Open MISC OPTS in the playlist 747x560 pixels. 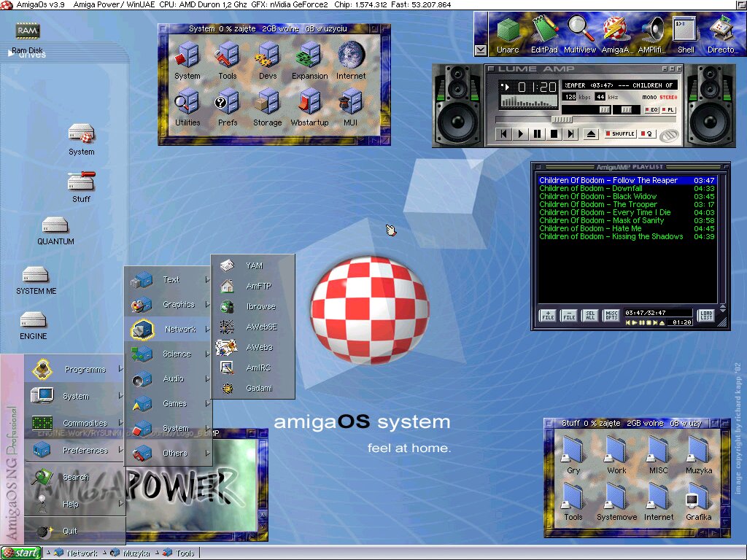pyautogui.click(x=611, y=315)
